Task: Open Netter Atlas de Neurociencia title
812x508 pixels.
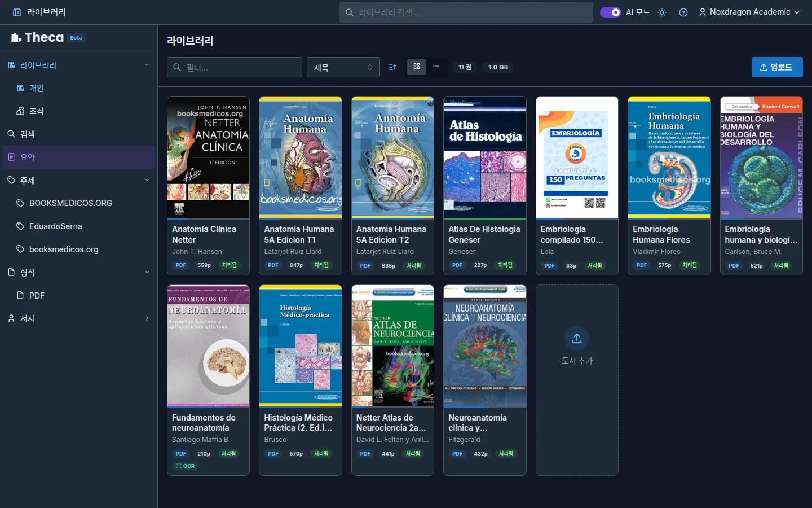Action: point(391,423)
